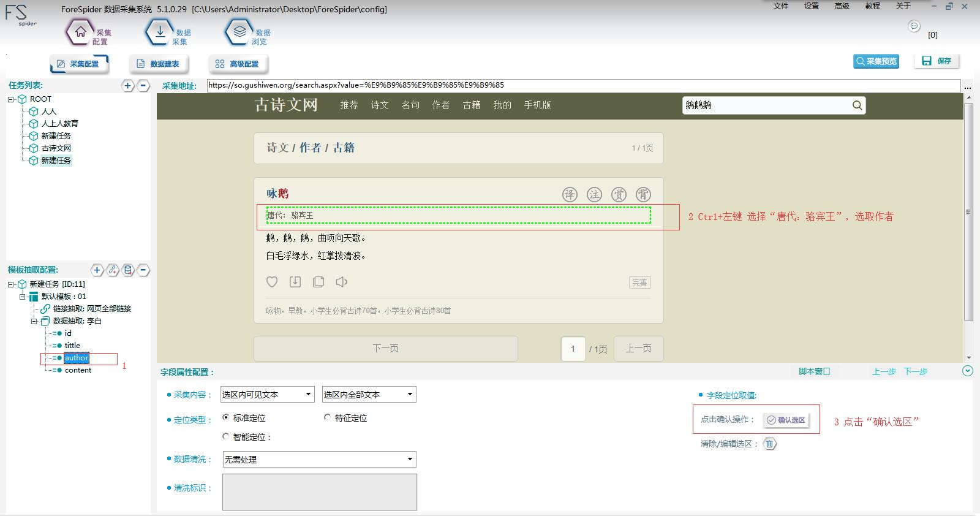Click the 脚本窗口 link
Viewport: 980px width, 516px height.
[815, 371]
